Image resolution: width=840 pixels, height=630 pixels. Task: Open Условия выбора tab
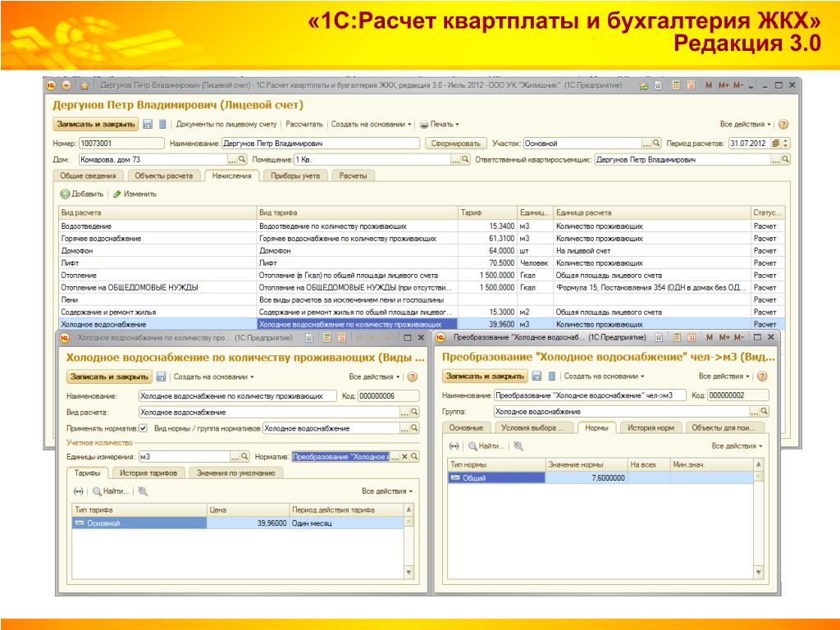[x=532, y=427]
